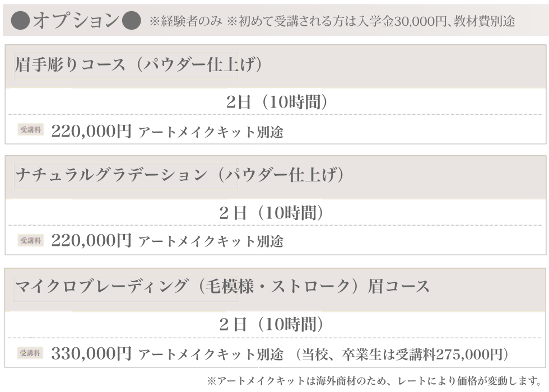Open the マイクロブレーディング 眉コース title
Screen dimensions: 549x392
pos(222,287)
